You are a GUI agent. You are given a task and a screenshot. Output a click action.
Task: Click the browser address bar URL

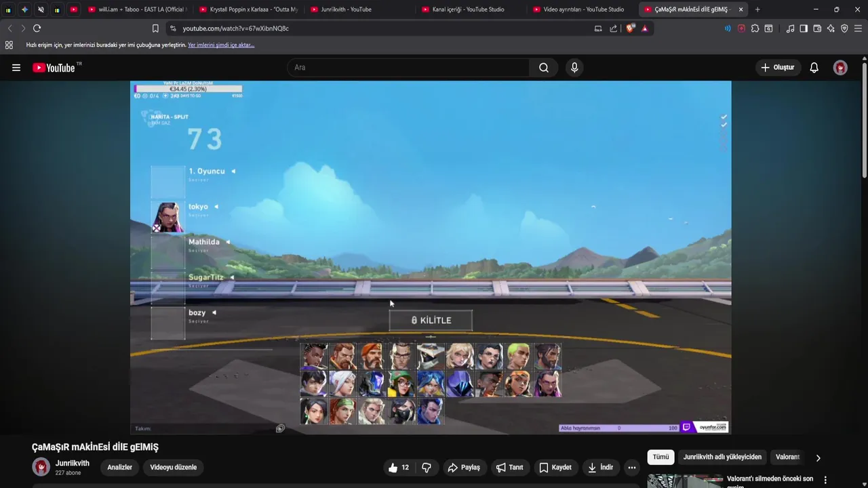(x=235, y=28)
